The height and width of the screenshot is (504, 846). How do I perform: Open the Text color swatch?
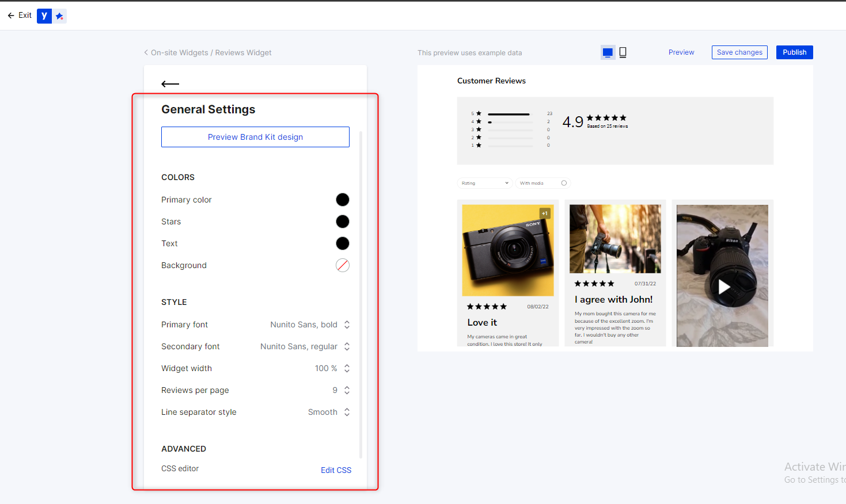(343, 243)
